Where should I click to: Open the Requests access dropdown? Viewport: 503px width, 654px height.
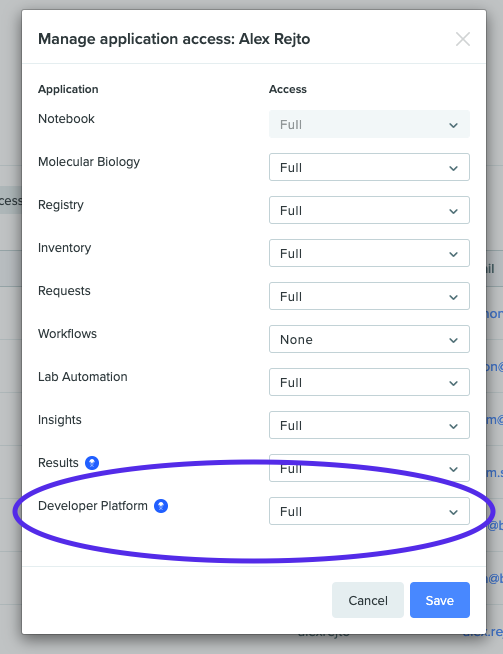(x=369, y=296)
